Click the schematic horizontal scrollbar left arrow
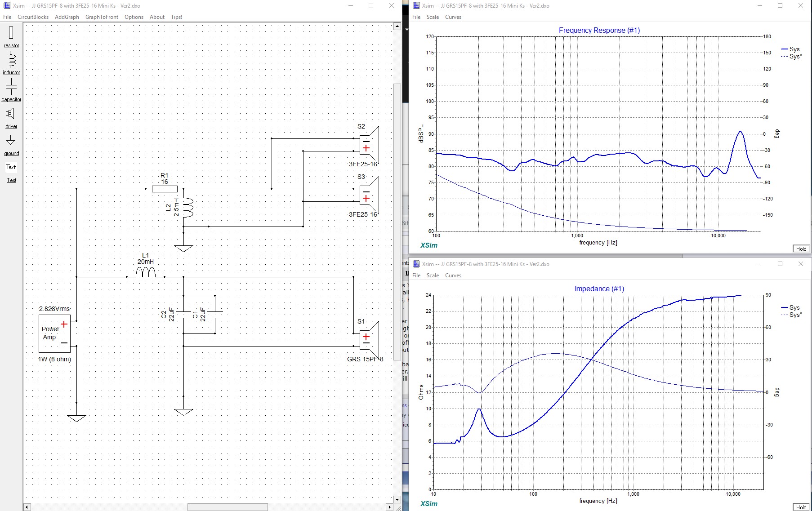This screenshot has width=812, height=511. (x=27, y=507)
